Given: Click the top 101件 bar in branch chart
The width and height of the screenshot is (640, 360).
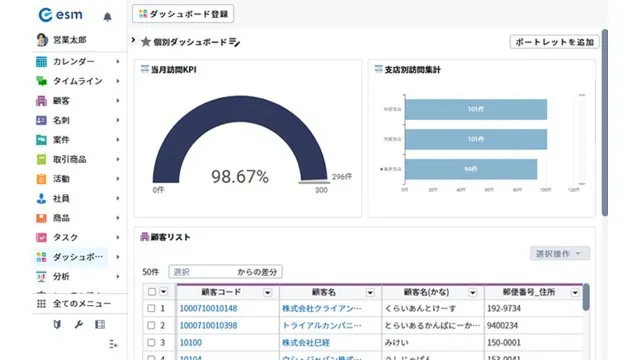Looking at the screenshot, I should pos(476,109).
